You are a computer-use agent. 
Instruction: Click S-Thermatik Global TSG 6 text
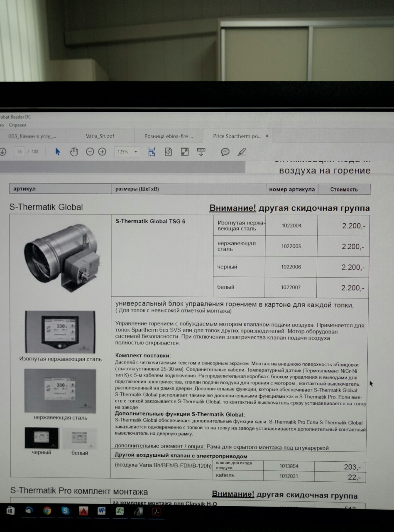[150, 221]
